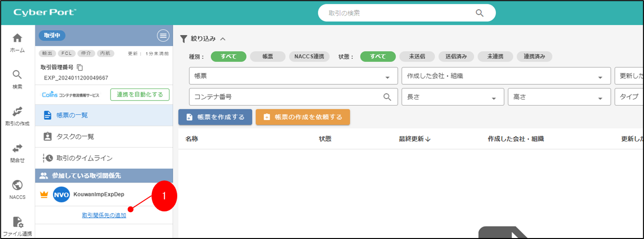Click the hamburger menu in 取引中 header
Viewport: 644px width, 239px height.
[163, 36]
